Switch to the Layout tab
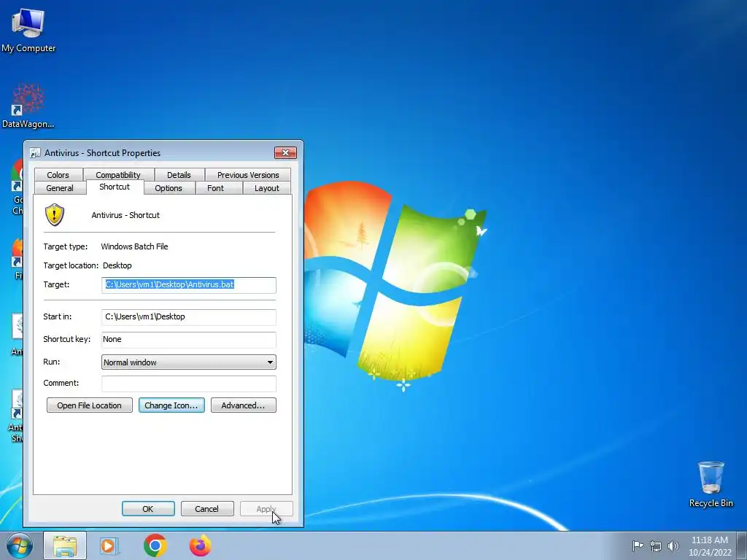The image size is (747, 560). pyautogui.click(x=267, y=188)
